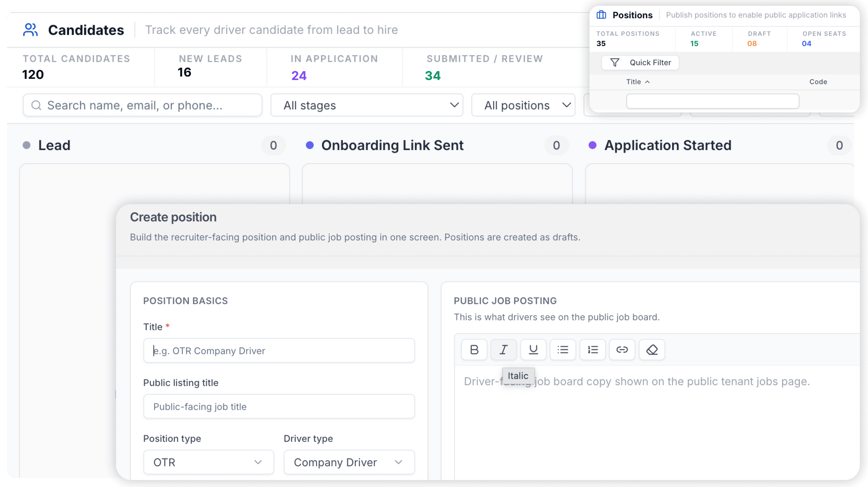Clear formatting with the eraser icon
Viewport: 868px width, 487px height.
(x=652, y=350)
